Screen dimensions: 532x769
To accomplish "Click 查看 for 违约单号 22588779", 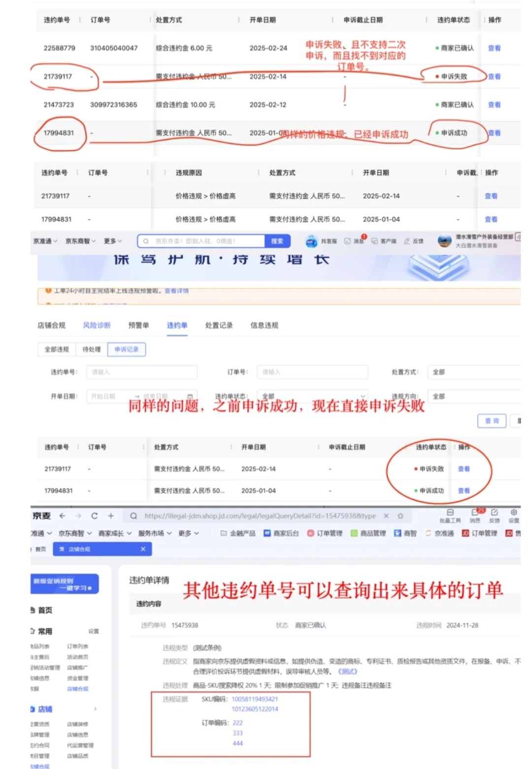I will coord(494,48).
